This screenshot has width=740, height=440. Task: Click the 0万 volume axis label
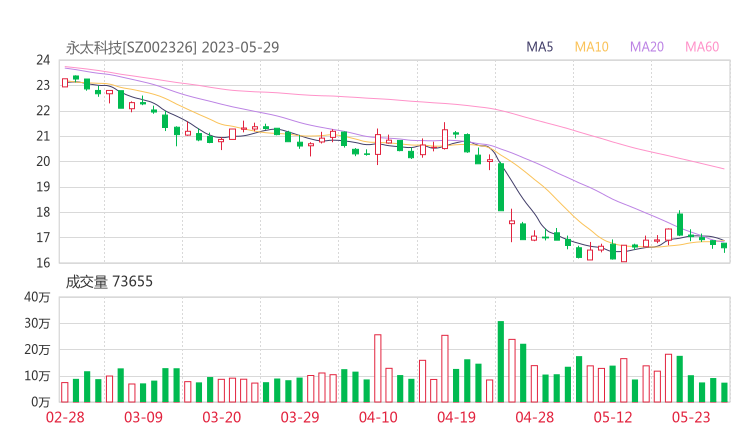(x=41, y=402)
